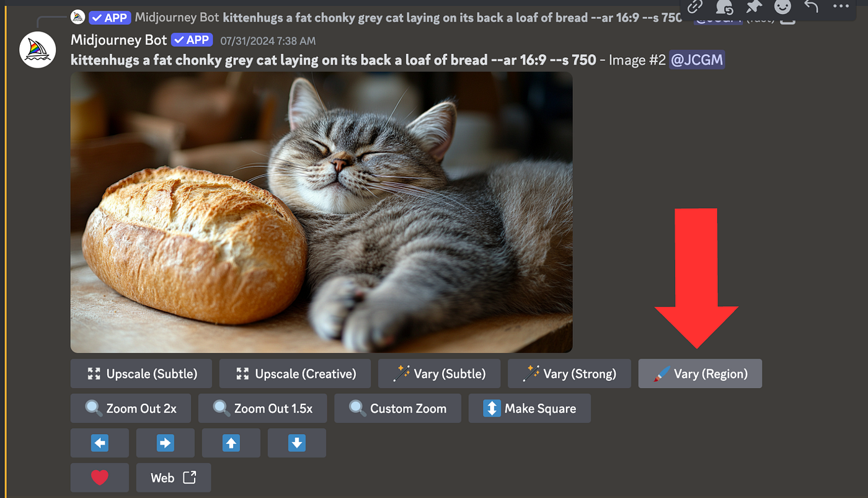Pan the image downward using the down-arrow button
The image size is (868, 498).
click(296, 443)
